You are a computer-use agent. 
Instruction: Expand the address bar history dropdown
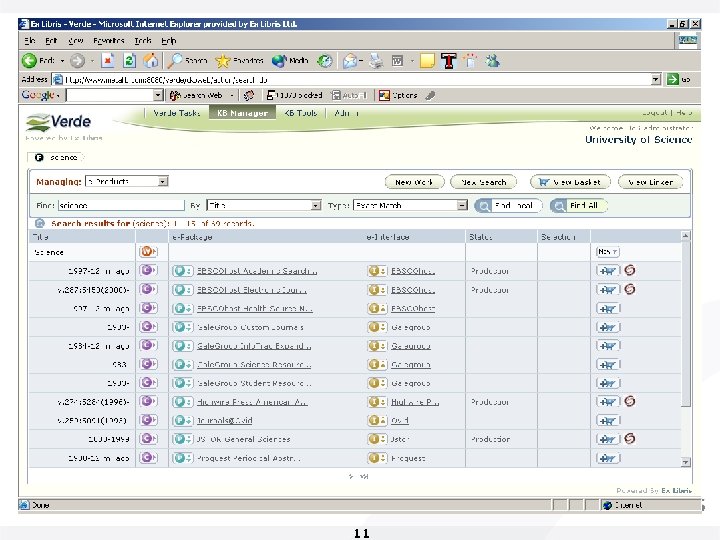(x=656, y=79)
